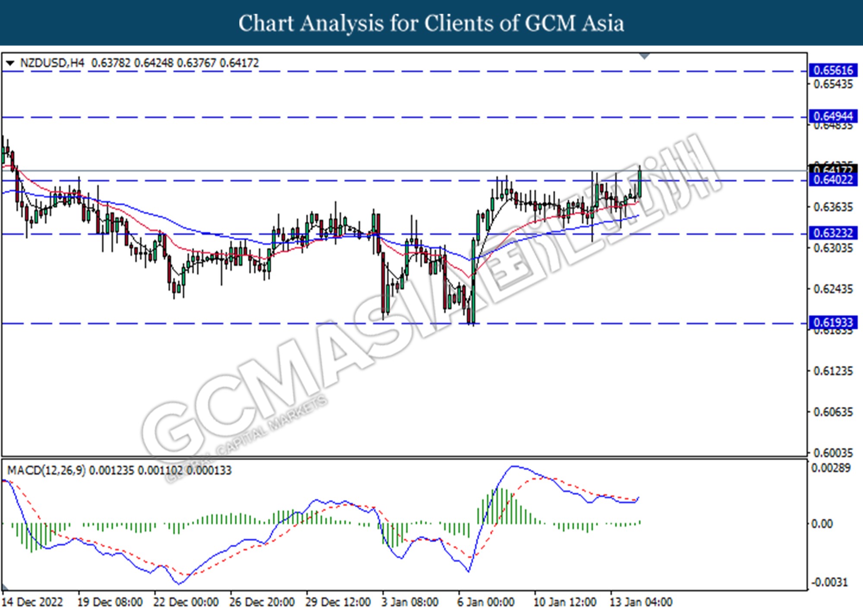Click the 19 Dec 08:00 time label
The height and width of the screenshot is (616, 863).
pos(110,602)
